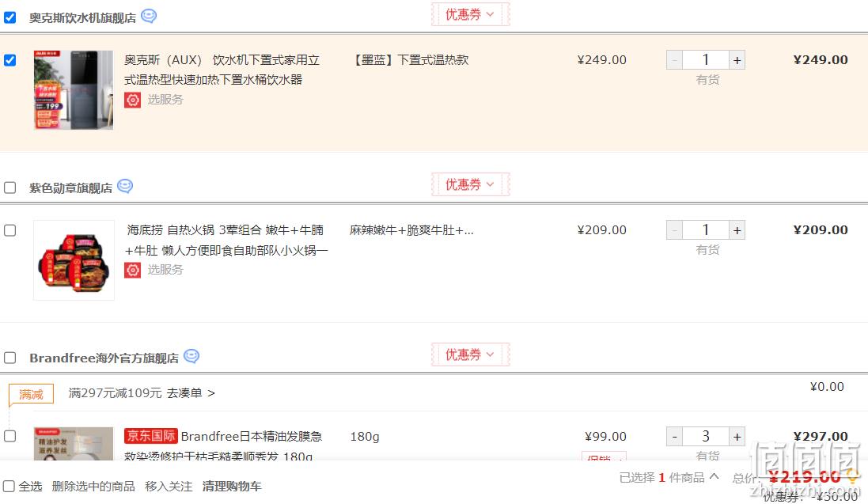Decrease quantity of Brandfree hair mask
This screenshot has width=868, height=504.
(674, 437)
